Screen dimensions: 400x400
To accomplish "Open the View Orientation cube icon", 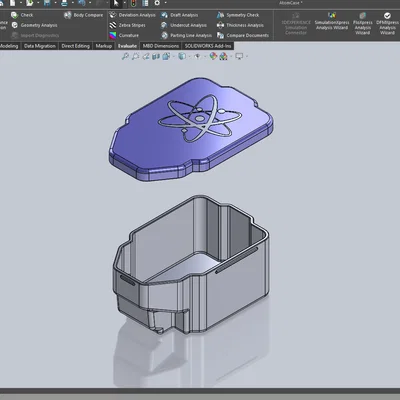I will [x=166, y=56].
